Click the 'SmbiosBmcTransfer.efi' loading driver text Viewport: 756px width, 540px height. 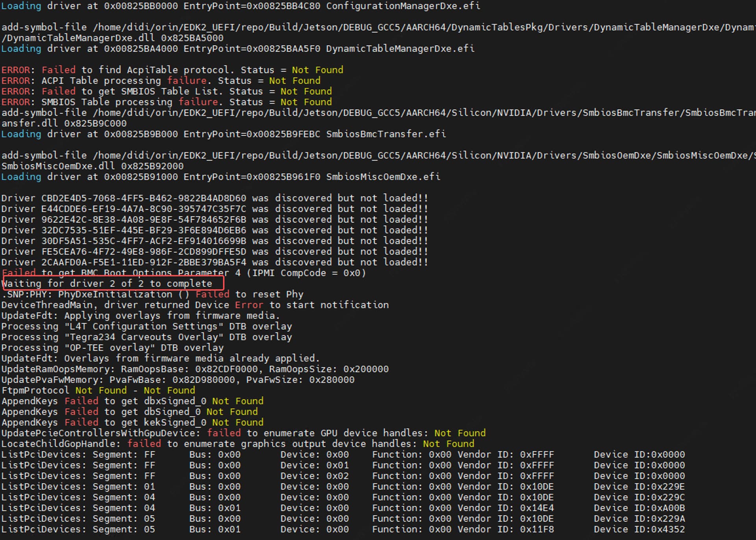pos(386,134)
